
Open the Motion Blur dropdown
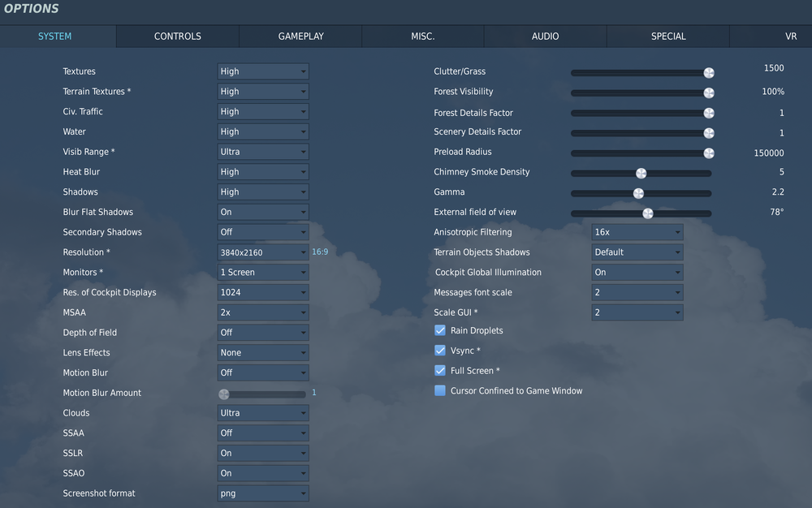pyautogui.click(x=263, y=372)
